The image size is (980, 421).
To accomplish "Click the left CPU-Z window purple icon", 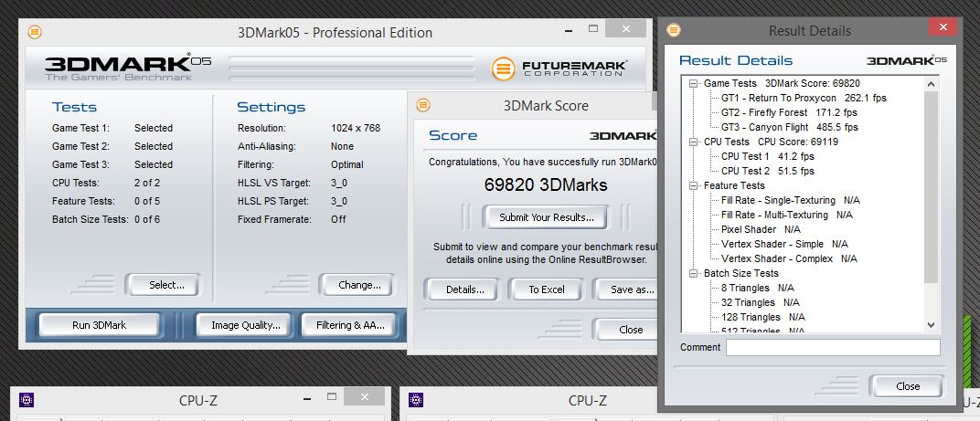I will click(x=27, y=400).
